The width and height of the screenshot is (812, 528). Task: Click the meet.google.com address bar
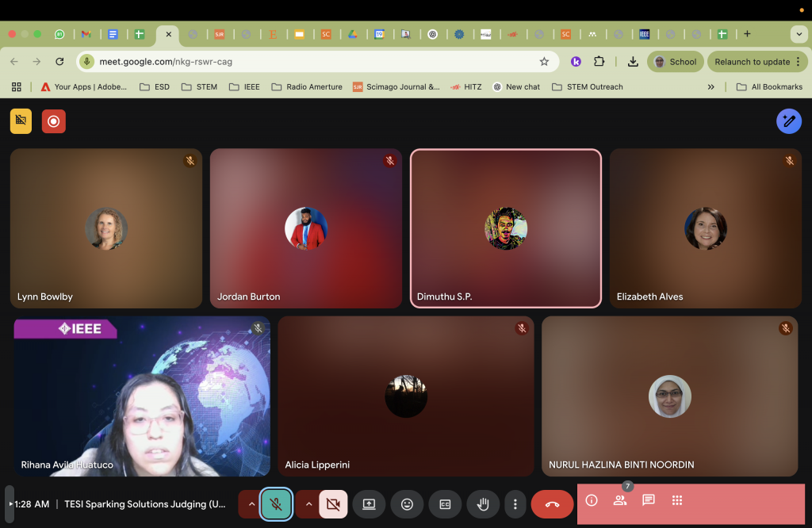(x=318, y=62)
